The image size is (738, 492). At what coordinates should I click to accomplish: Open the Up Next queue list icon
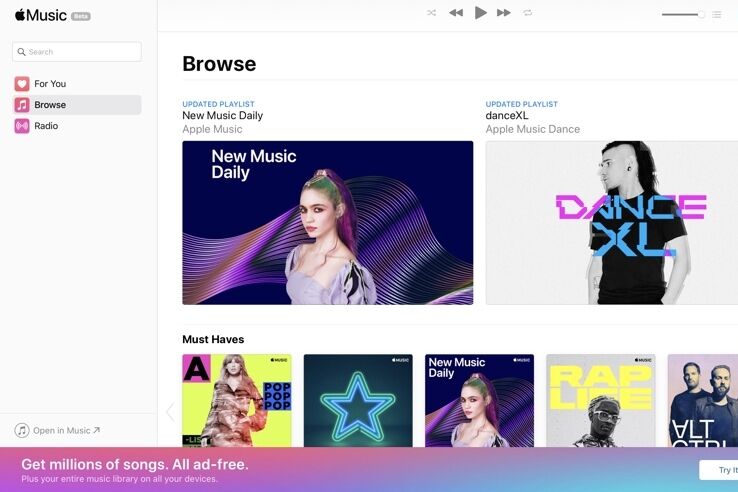(717, 15)
